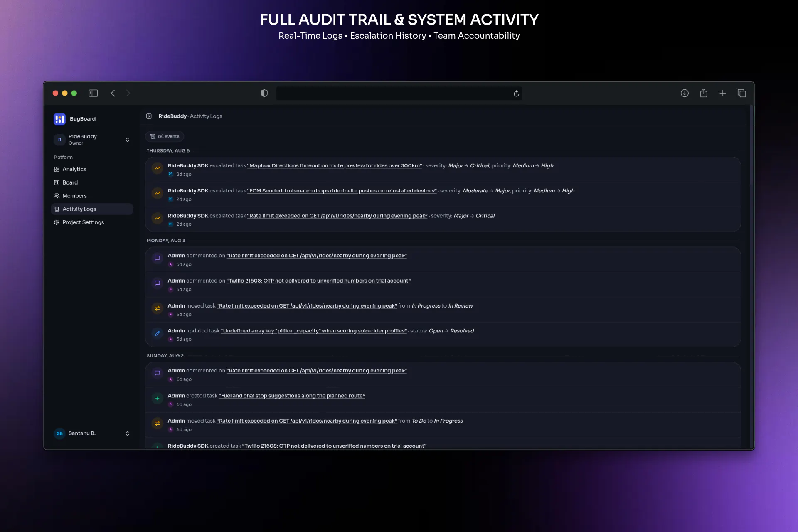Screen dimensions: 798x532
Task: Go forward with the browser forward arrow
Action: coord(128,93)
